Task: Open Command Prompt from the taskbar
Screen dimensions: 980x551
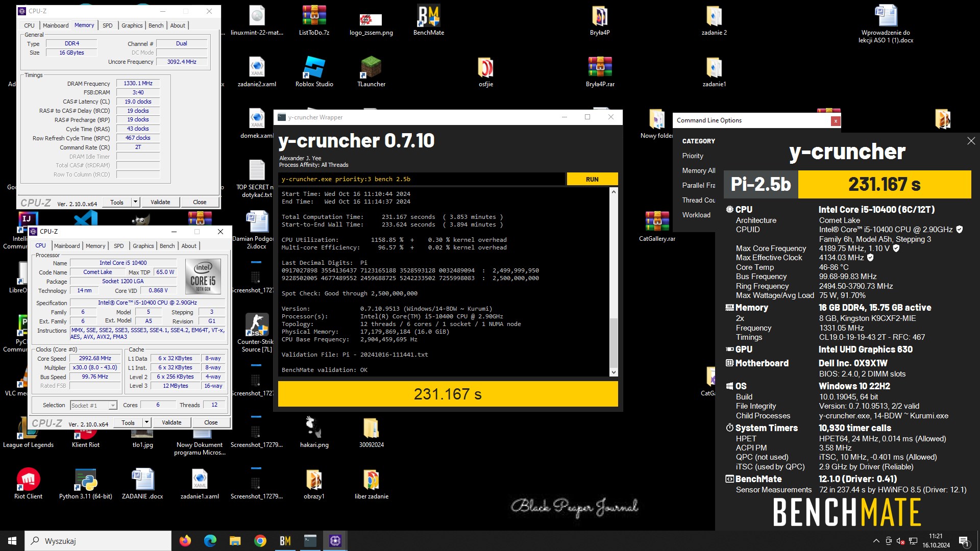Action: coord(310,541)
